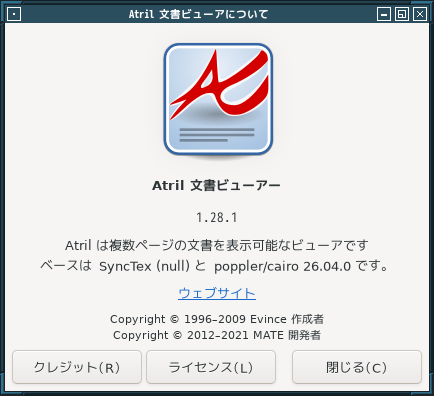Select the bold Atril 文書ビューアー heading
434x396 pixels.
click(x=217, y=186)
